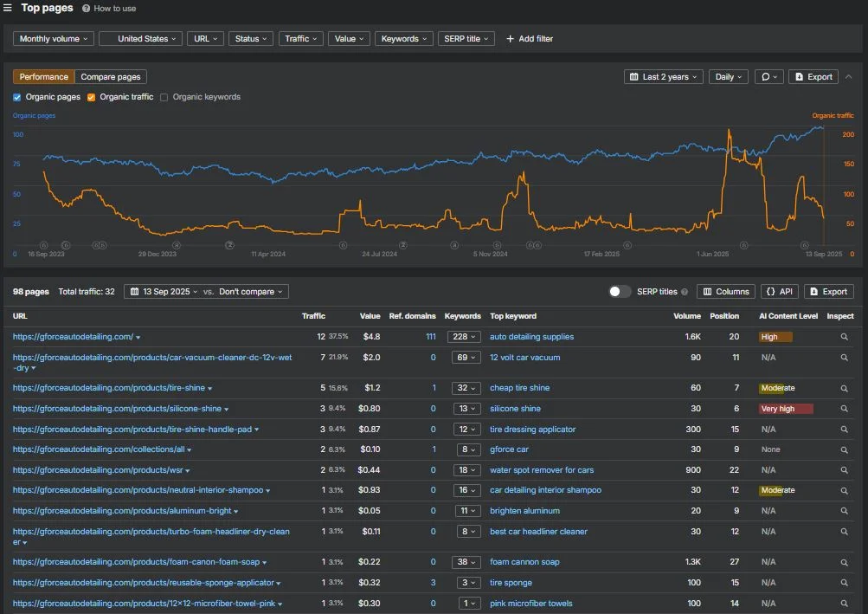
Task: Click the chart marker labeled 2 near Apr 2024
Action: point(229,245)
